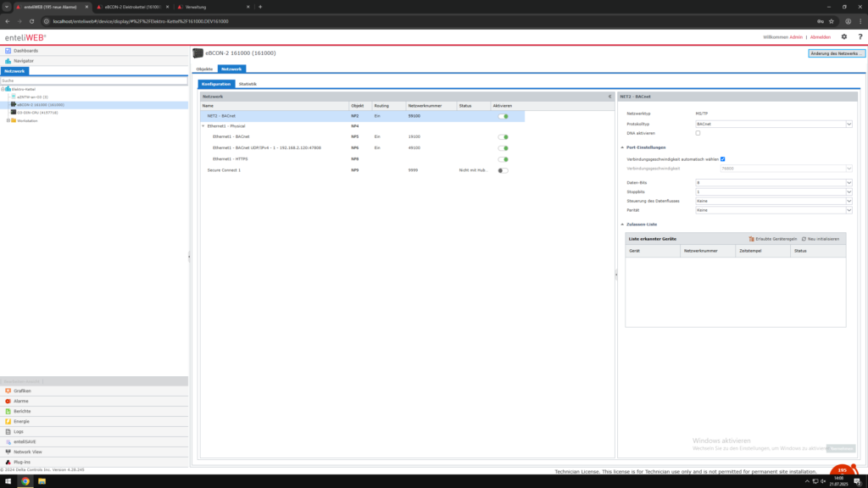Collapse the Zulassen-Liste section

(x=622, y=225)
